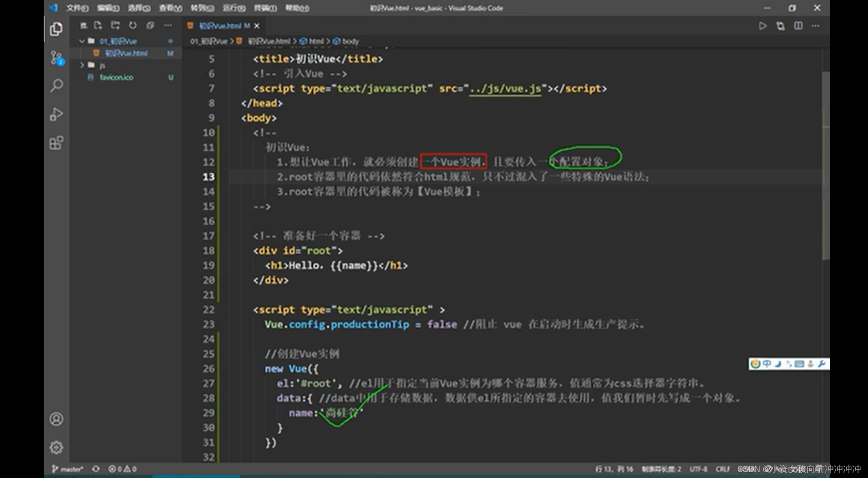
Task: Open the 文件(F) menu
Action: pyautogui.click(x=77, y=8)
